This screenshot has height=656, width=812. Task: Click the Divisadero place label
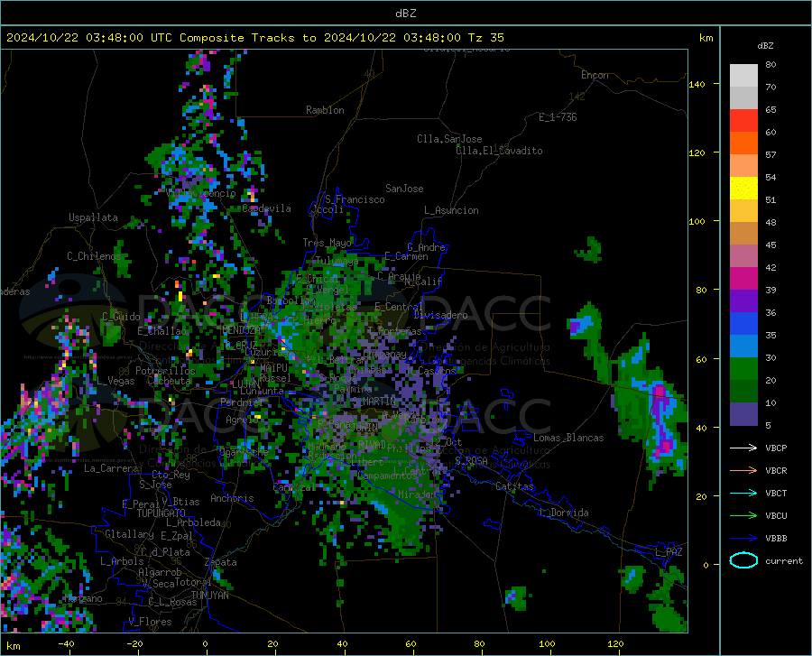tap(440, 315)
